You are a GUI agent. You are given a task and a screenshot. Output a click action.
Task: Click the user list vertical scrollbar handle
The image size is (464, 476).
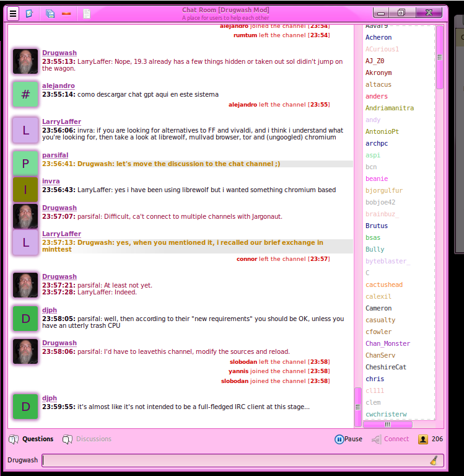point(440,57)
